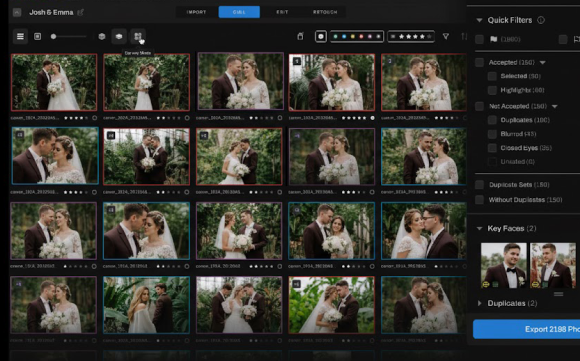Click the Quick Filters info icon
The height and width of the screenshot is (361, 580).
pos(541,20)
